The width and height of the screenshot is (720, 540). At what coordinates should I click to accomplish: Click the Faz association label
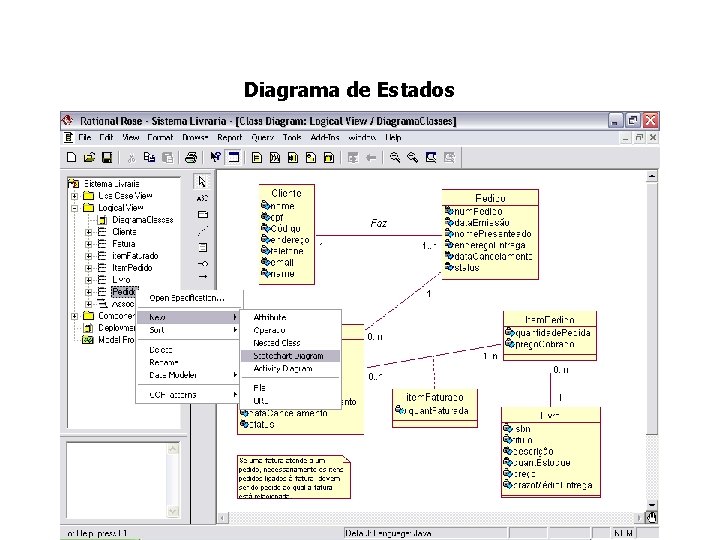[378, 224]
